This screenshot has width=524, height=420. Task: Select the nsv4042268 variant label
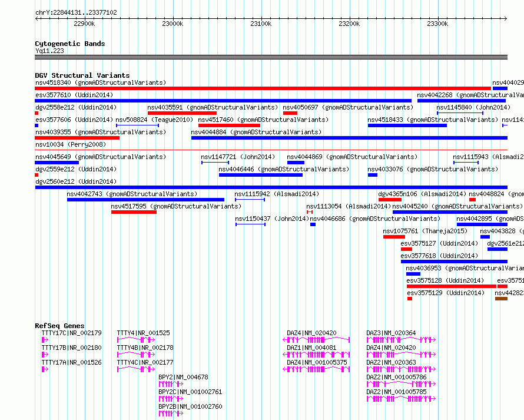[470, 95]
